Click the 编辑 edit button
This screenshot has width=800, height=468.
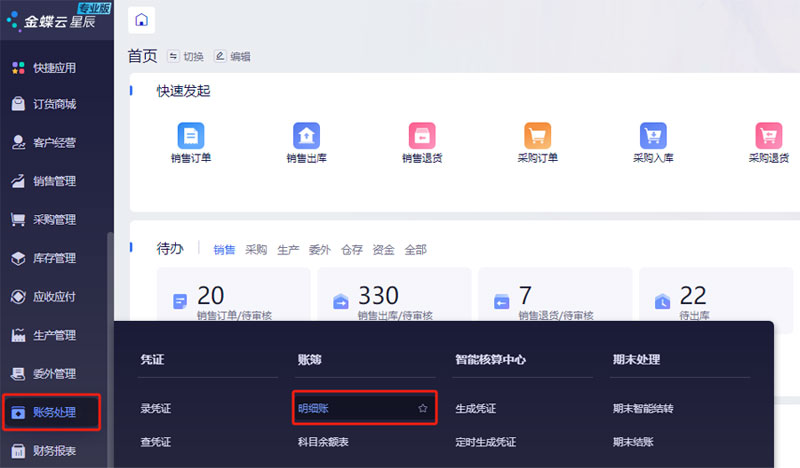233,57
